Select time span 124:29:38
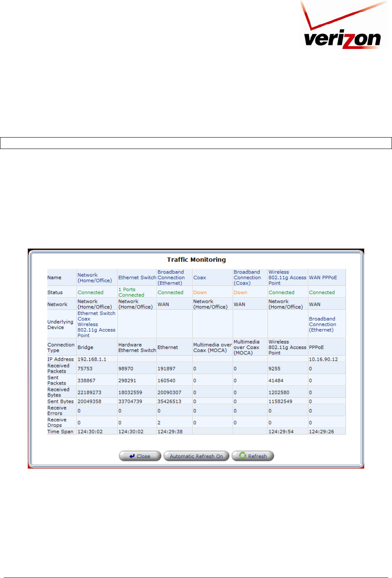392x578 pixels. [170, 431]
